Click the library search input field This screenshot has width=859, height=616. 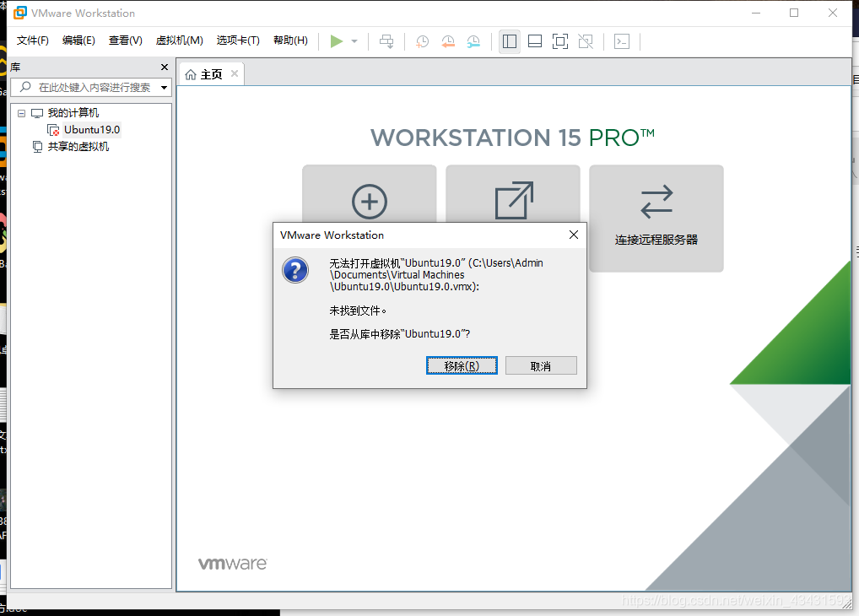tap(91, 87)
